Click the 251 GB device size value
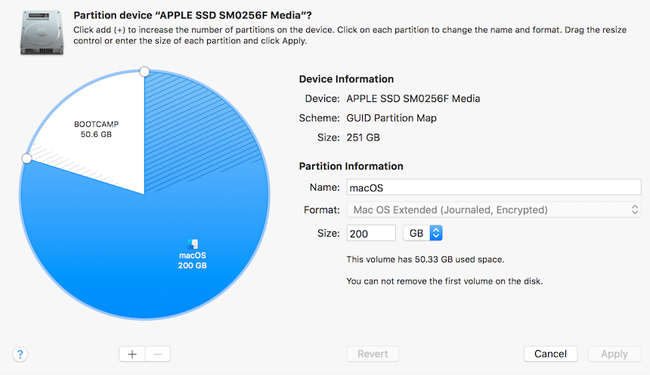 (x=363, y=138)
